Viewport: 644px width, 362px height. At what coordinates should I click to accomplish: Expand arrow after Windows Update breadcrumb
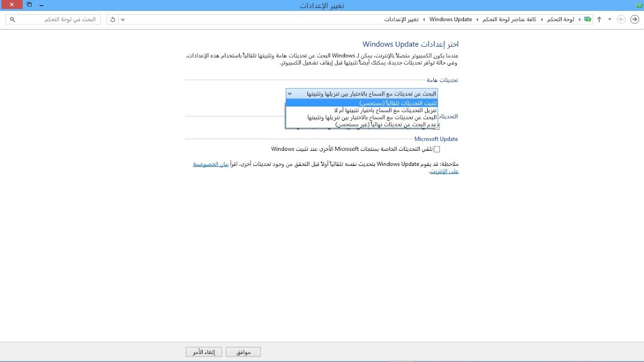(x=424, y=20)
